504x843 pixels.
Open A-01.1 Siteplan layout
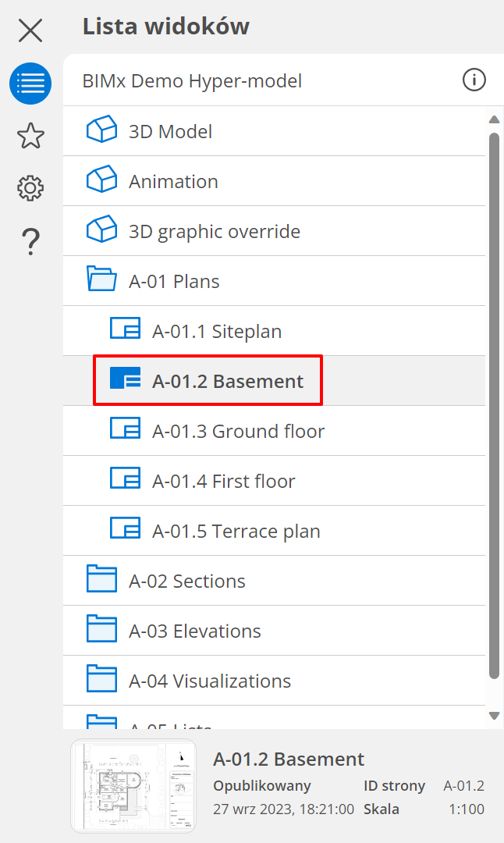216,331
